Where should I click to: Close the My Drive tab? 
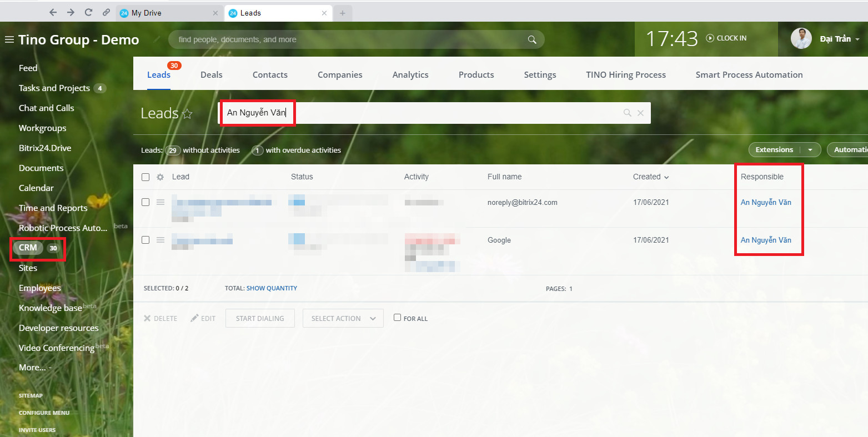click(215, 13)
